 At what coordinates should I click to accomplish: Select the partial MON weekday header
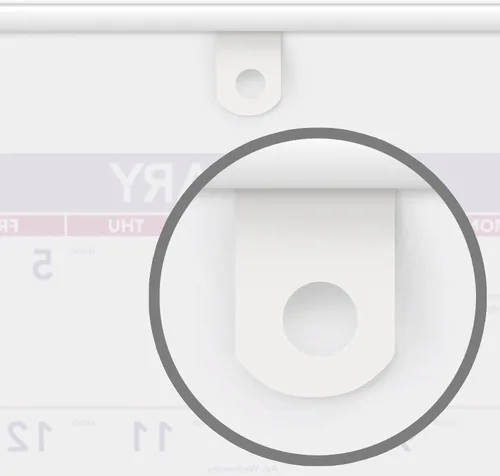point(486,226)
